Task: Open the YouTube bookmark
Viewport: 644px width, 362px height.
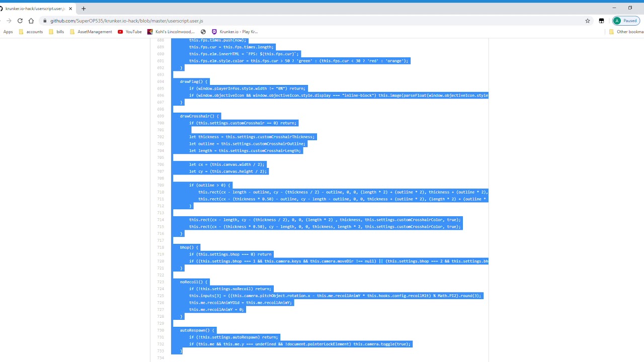Action: (130, 32)
